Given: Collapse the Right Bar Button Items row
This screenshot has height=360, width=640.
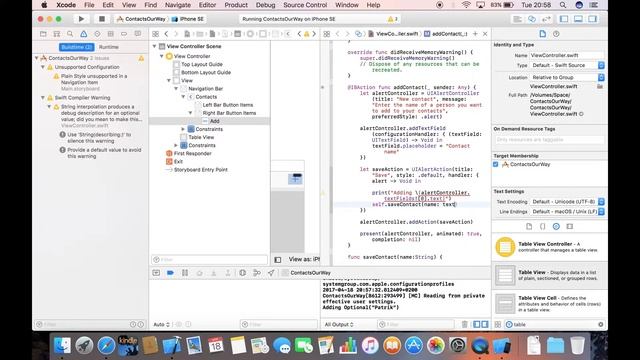Looking at the screenshot, I should click(x=190, y=113).
